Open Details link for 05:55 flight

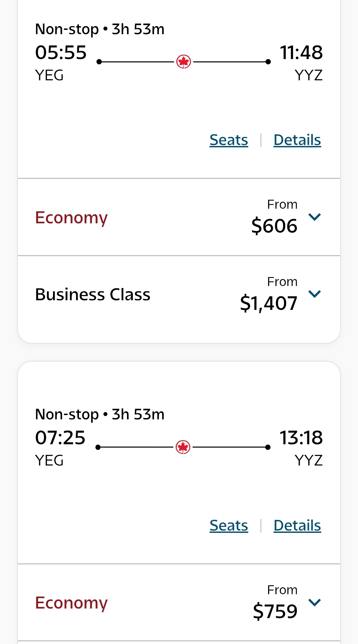pos(297,140)
